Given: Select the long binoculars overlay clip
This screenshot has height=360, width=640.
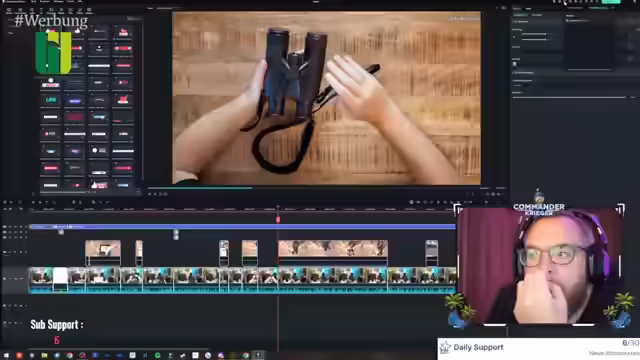Looking at the screenshot, I should [333, 253].
